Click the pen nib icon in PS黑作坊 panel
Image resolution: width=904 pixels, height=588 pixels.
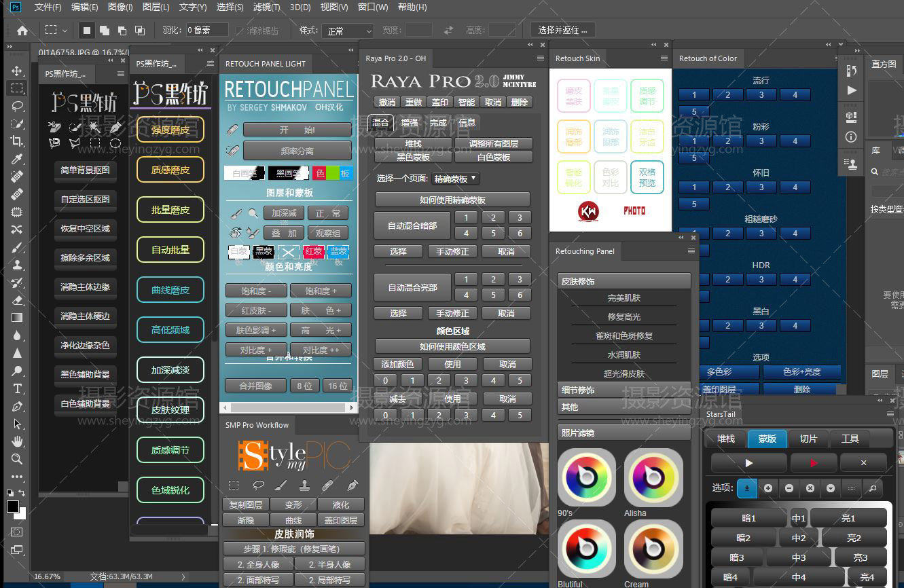click(115, 127)
